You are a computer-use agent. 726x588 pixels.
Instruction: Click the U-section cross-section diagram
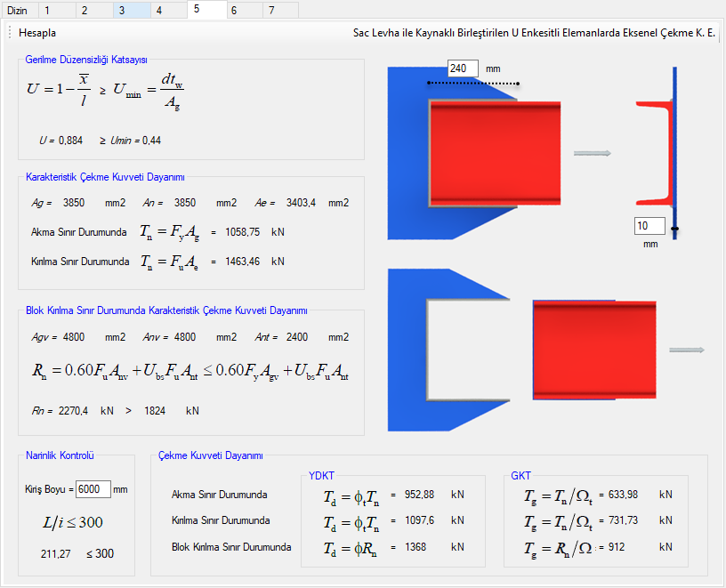[x=657, y=153]
